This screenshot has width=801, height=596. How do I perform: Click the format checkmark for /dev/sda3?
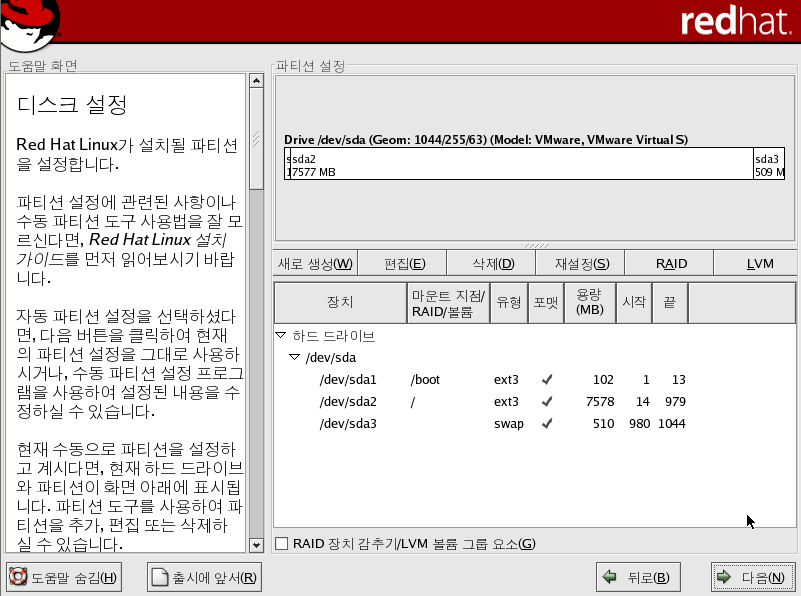point(547,423)
